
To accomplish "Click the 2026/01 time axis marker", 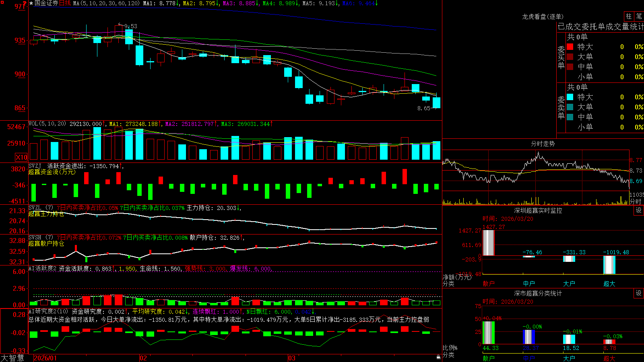I will point(45,358).
